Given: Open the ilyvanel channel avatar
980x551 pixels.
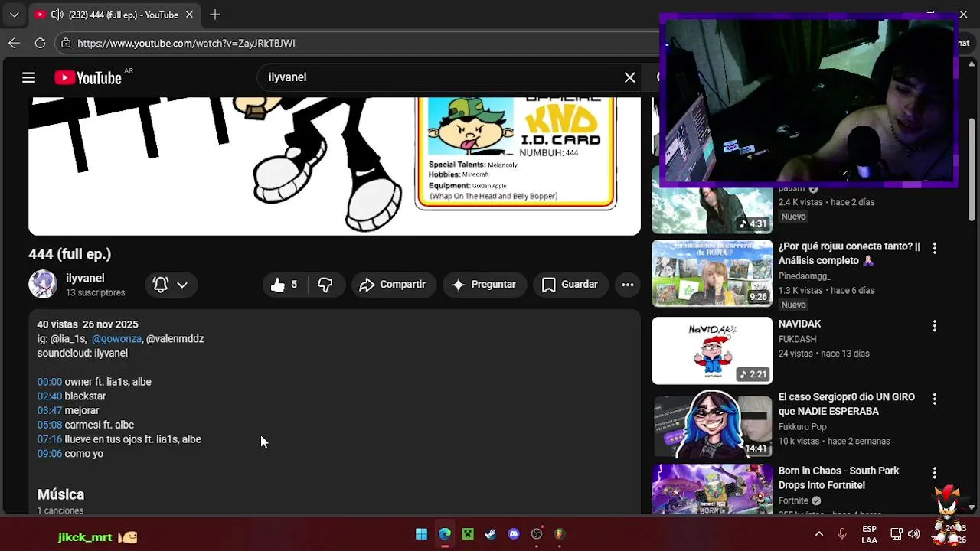Looking at the screenshot, I should 43,284.
